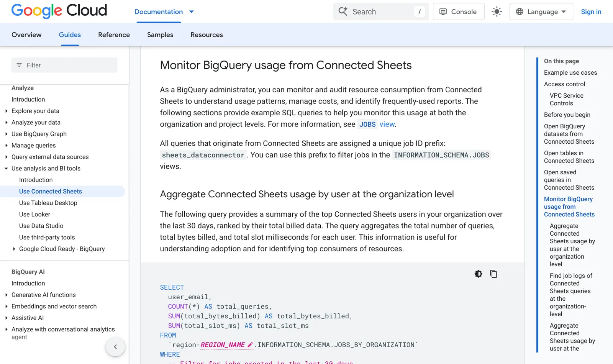Expand Google Cloud Ready - BigQuery
This screenshot has width=613, height=364.
click(x=14, y=249)
